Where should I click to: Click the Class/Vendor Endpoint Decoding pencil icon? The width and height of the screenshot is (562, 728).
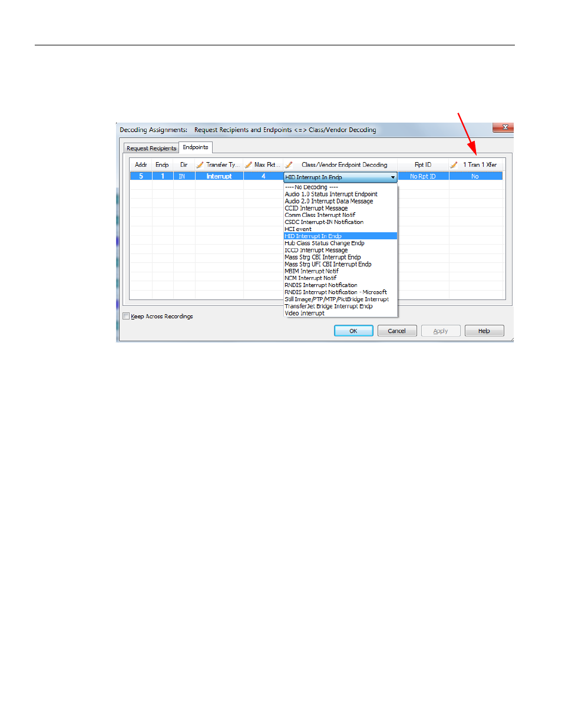point(289,165)
